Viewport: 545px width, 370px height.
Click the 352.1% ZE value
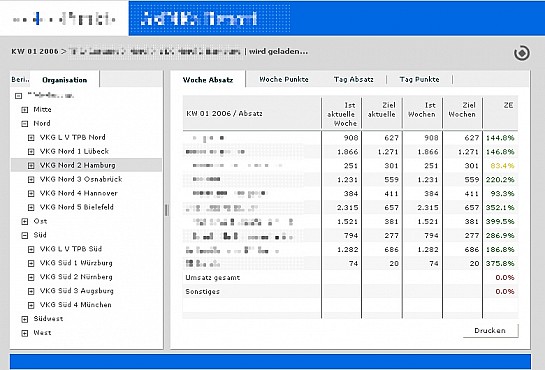click(500, 207)
